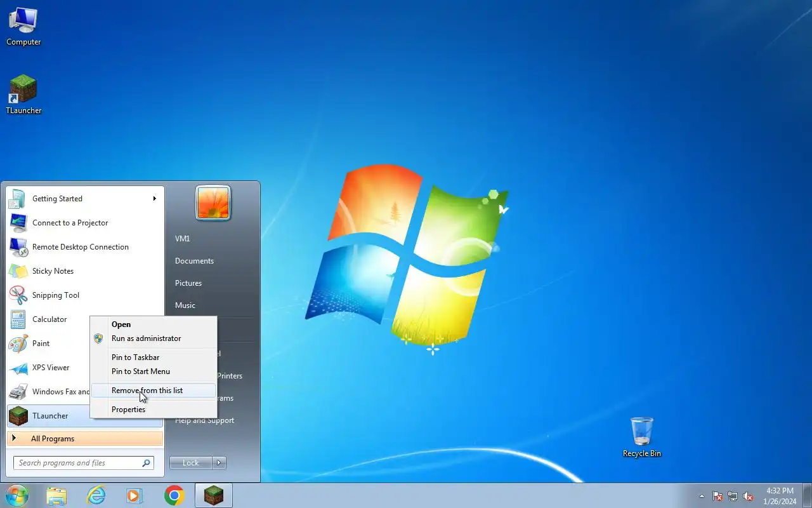The image size is (812, 508).
Task: Click the Getting Started icon in Start menu
Action: pos(18,199)
